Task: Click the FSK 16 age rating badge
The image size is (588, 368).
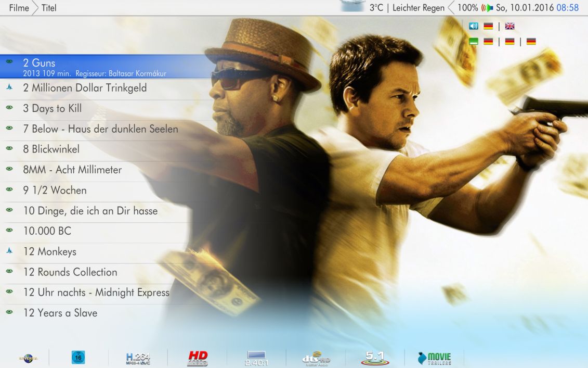Action: 78,357
